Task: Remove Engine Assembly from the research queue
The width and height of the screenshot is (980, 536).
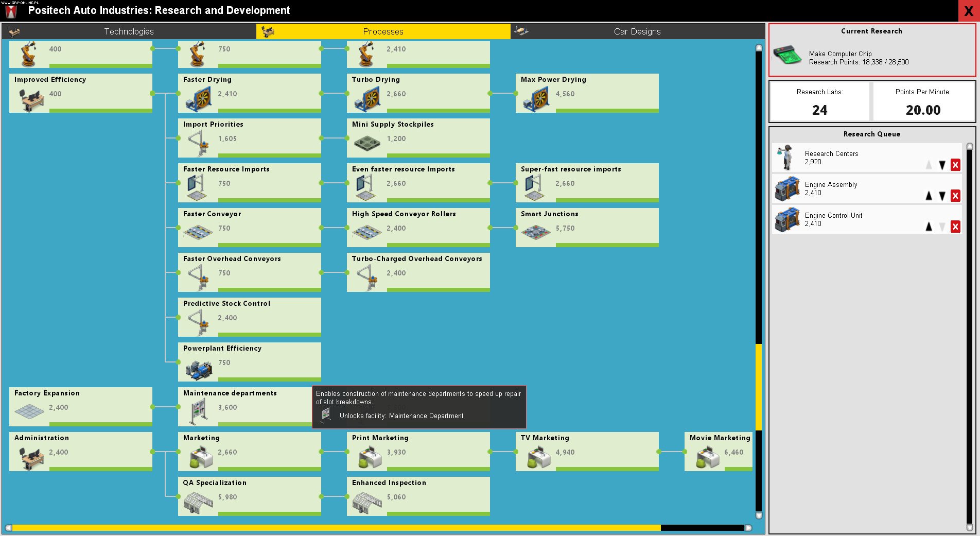Action: point(956,196)
